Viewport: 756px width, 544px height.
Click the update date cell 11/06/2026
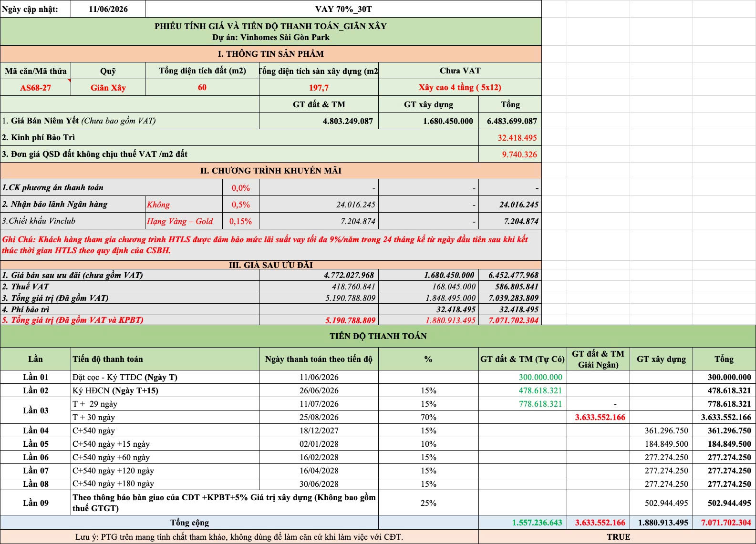pyautogui.click(x=108, y=9)
